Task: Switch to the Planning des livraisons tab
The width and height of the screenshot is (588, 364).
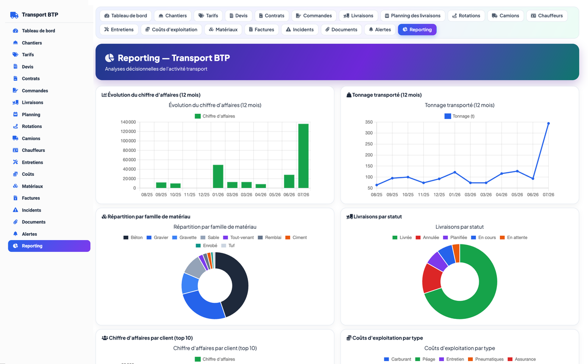Action: coord(412,16)
